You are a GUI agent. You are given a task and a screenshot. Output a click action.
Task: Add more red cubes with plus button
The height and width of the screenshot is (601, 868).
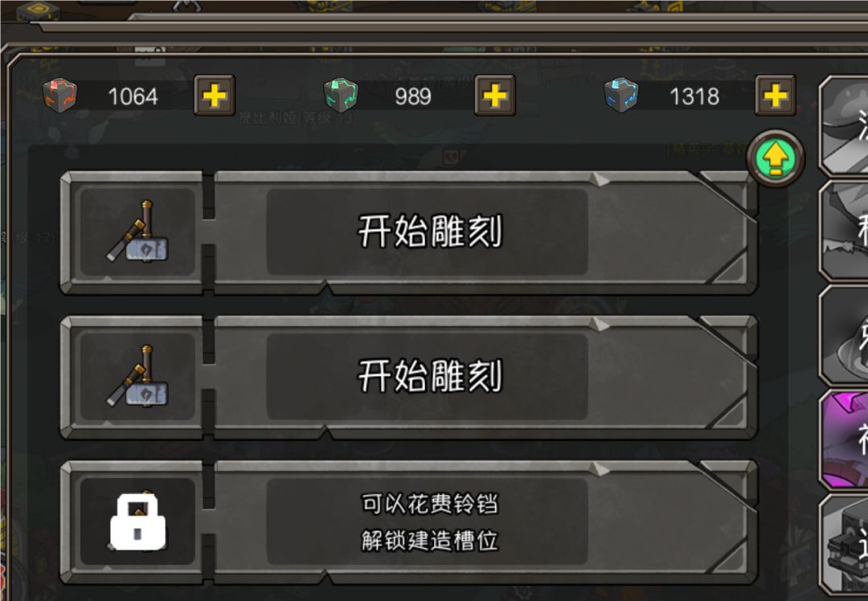(215, 96)
